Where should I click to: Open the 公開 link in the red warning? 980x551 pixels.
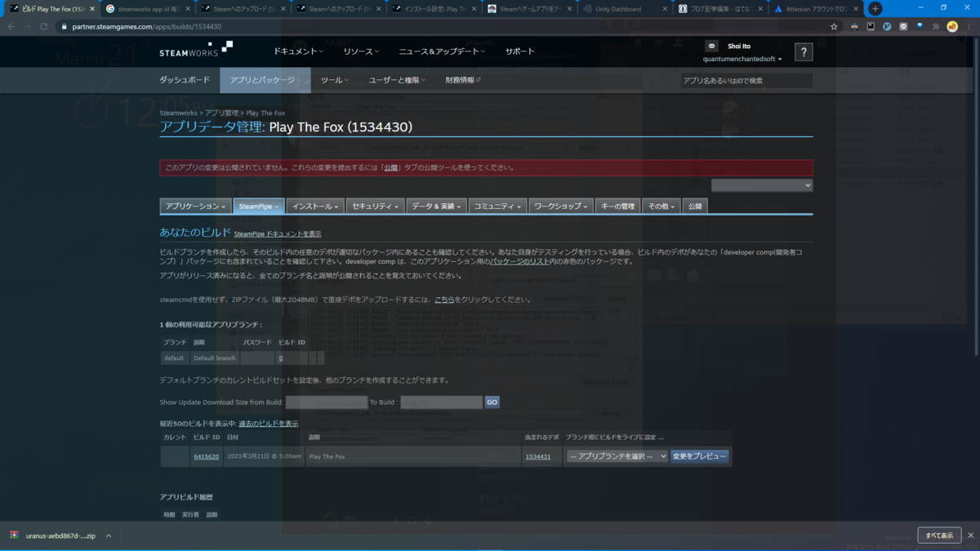(x=391, y=167)
